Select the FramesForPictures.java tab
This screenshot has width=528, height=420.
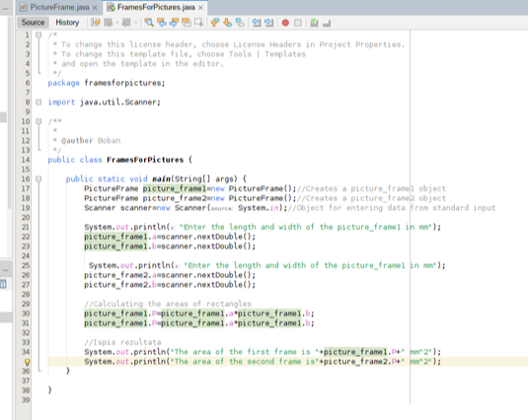[x=156, y=7]
